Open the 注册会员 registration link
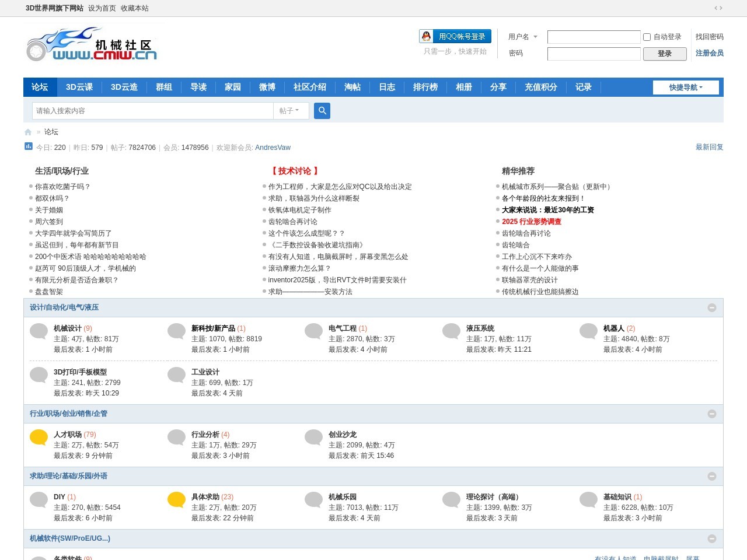The width and height of the screenshot is (747, 560). click(708, 53)
